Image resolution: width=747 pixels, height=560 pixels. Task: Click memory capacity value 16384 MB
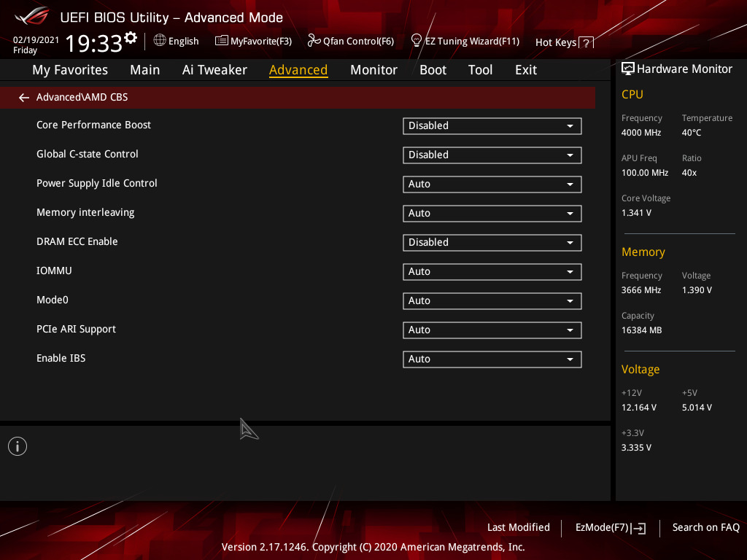coord(641,330)
